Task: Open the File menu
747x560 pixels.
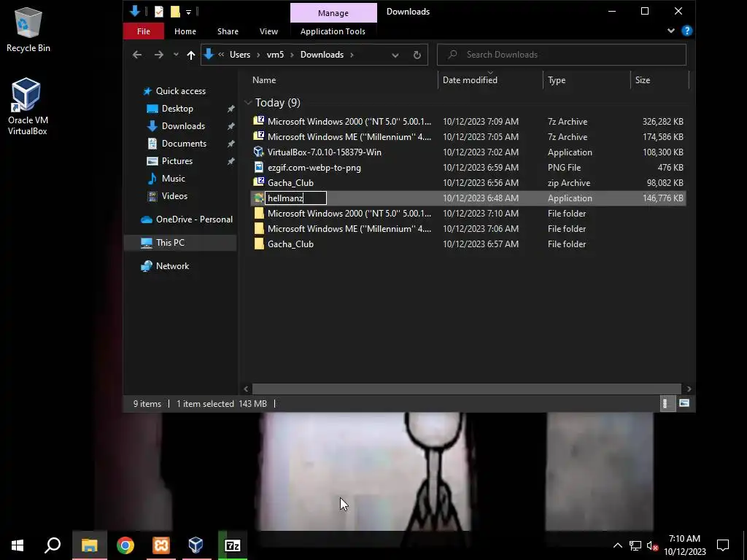Action: click(144, 31)
